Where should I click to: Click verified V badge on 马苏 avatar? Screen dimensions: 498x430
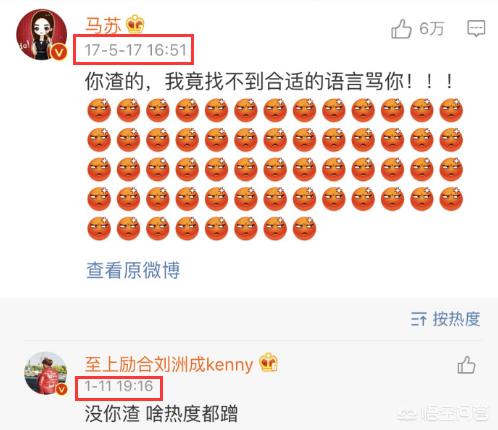tap(59, 52)
